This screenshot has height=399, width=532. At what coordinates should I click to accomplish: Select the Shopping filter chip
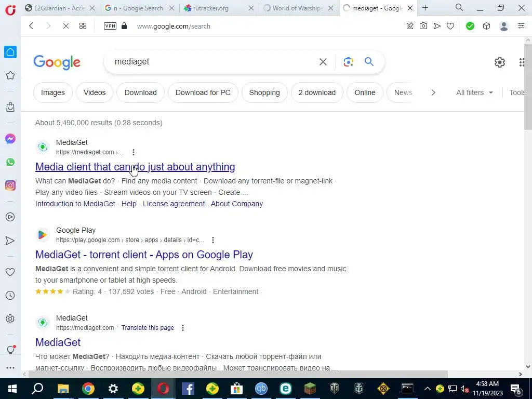pos(264,92)
